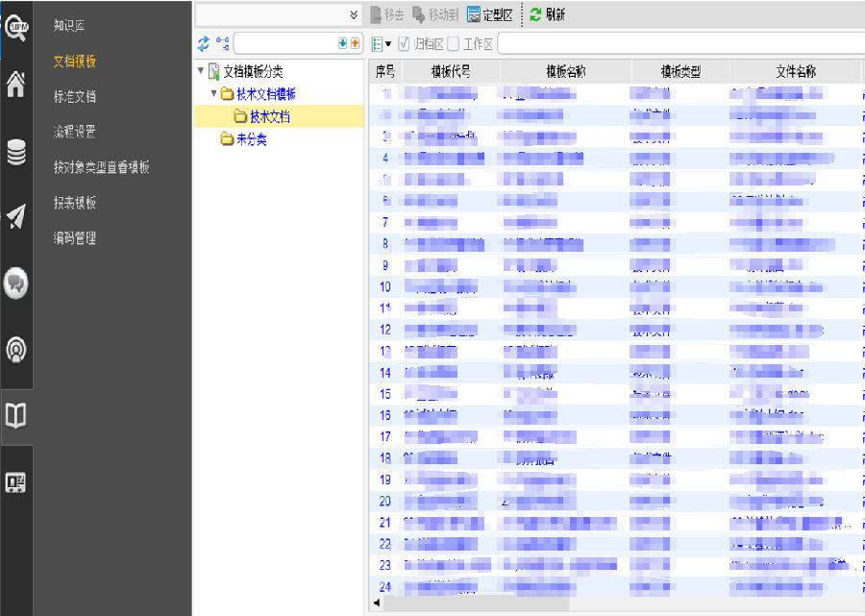Toggle the 归档区 checkbox
The image size is (865, 616).
point(405,44)
